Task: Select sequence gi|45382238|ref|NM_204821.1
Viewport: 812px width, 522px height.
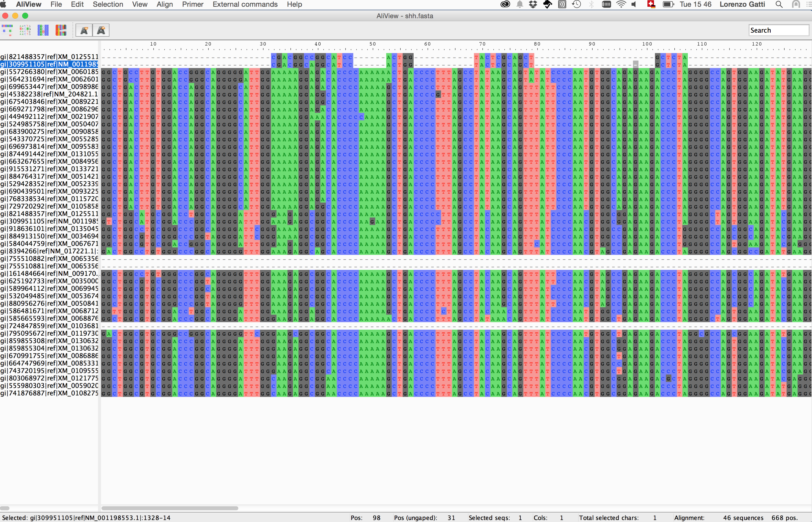Action: click(49, 94)
